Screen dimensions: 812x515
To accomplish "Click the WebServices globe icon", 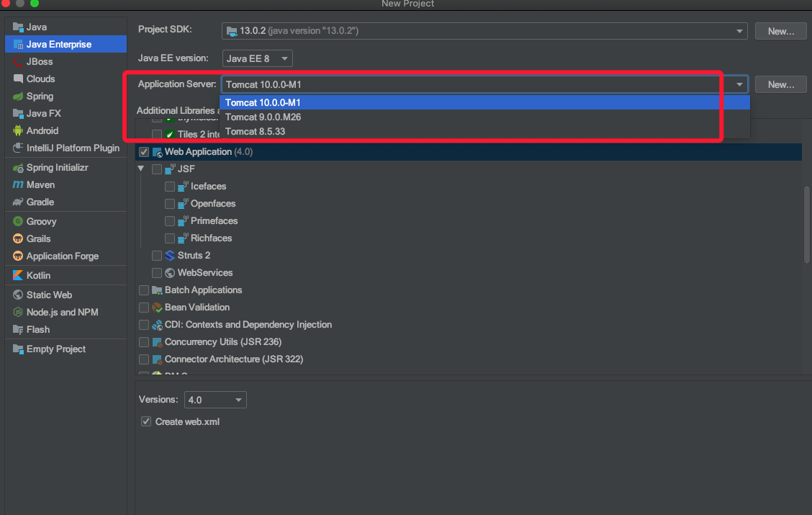I will 170,273.
